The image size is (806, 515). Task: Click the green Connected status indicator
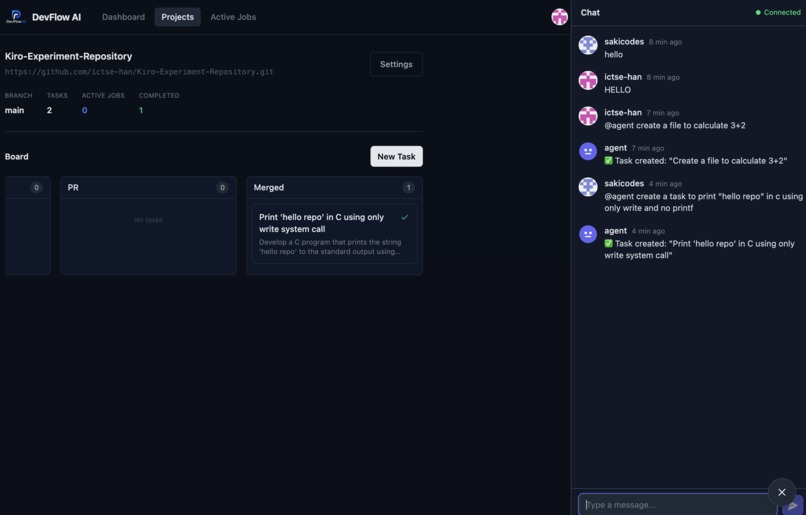[778, 12]
